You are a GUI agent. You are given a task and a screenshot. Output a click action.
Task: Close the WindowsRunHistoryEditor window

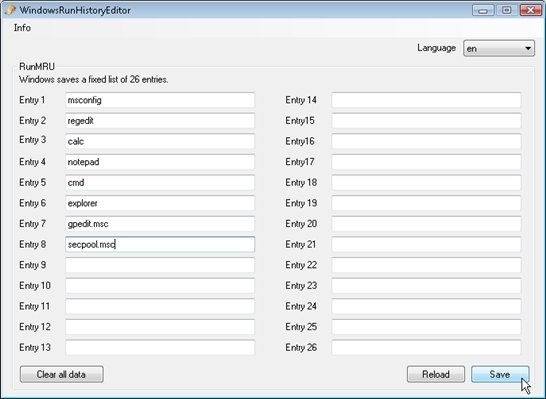531,10
